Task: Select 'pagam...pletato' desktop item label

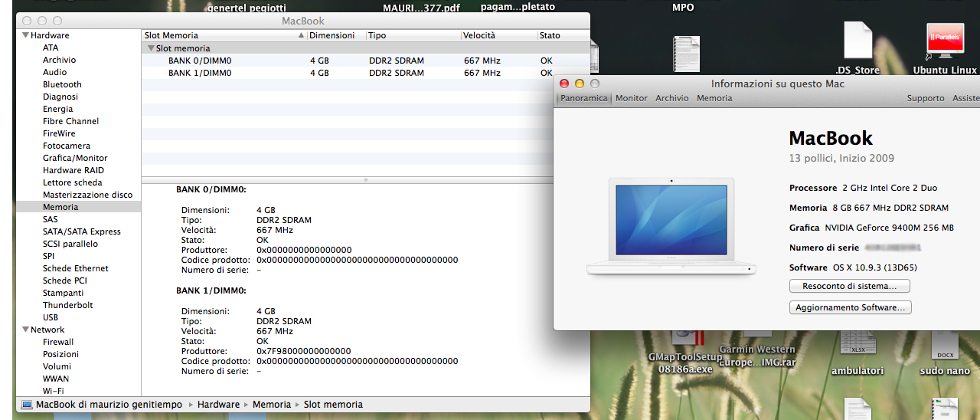Action: pos(518,7)
